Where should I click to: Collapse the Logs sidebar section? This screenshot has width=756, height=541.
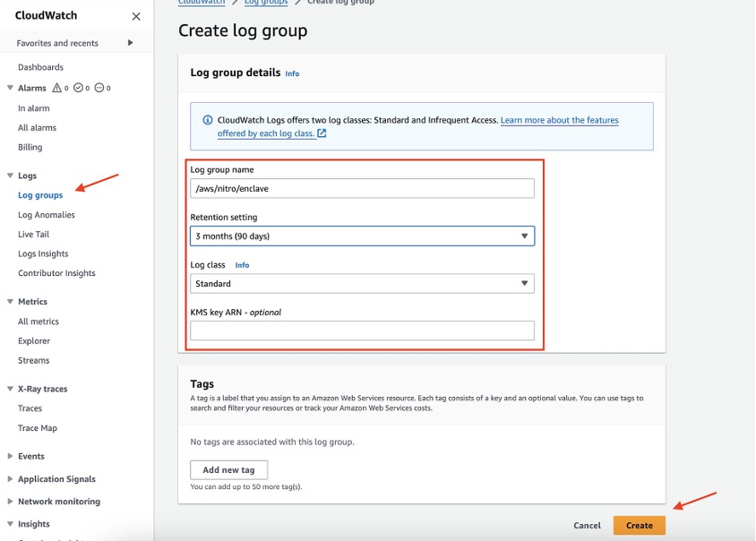[11, 175]
